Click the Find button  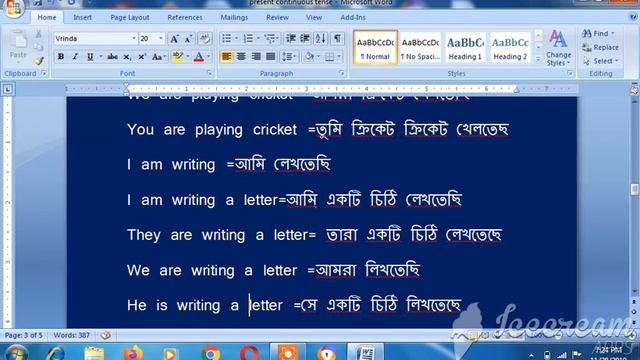pos(598,33)
